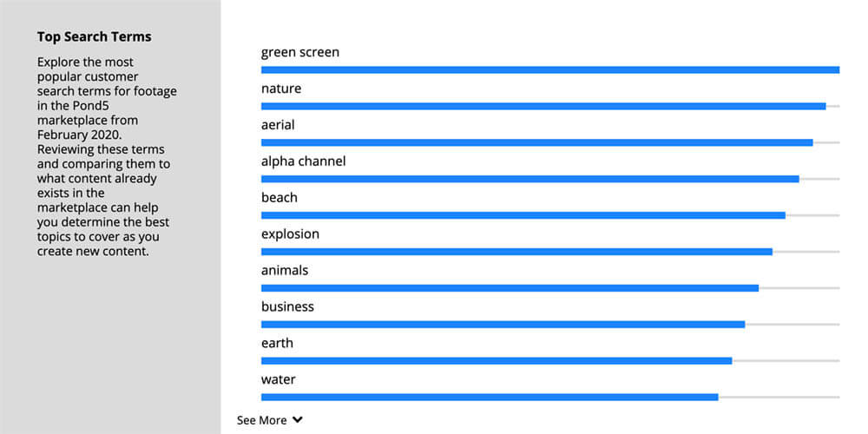The image size is (868, 434).
Task: Click the beach popularity bar
Action: (x=523, y=215)
